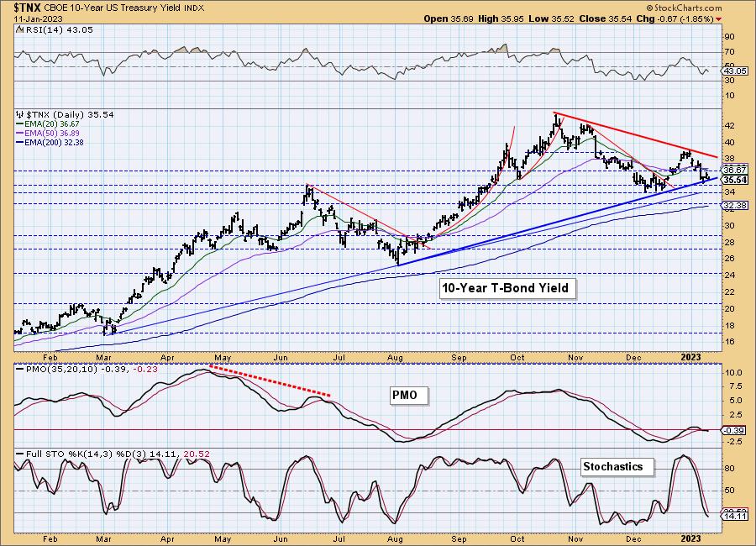This screenshot has width=756, height=546.
Task: Select the Low 35.52 value
Action: tap(551, 18)
